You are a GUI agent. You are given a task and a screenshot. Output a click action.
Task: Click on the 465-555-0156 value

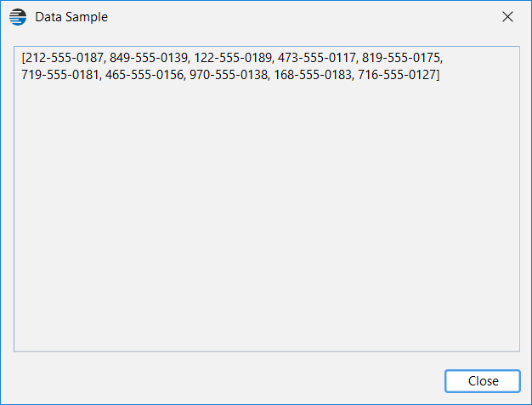(144, 75)
